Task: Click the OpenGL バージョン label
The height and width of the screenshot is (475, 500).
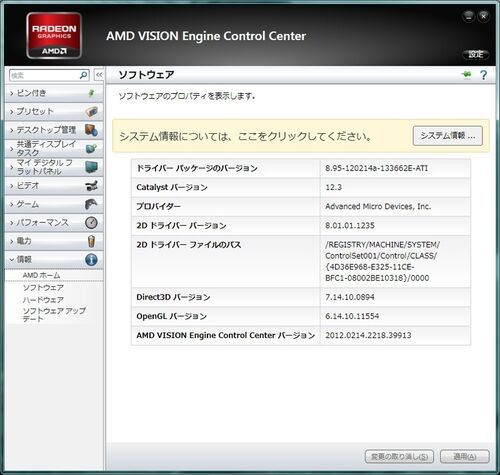Action: tap(172, 316)
